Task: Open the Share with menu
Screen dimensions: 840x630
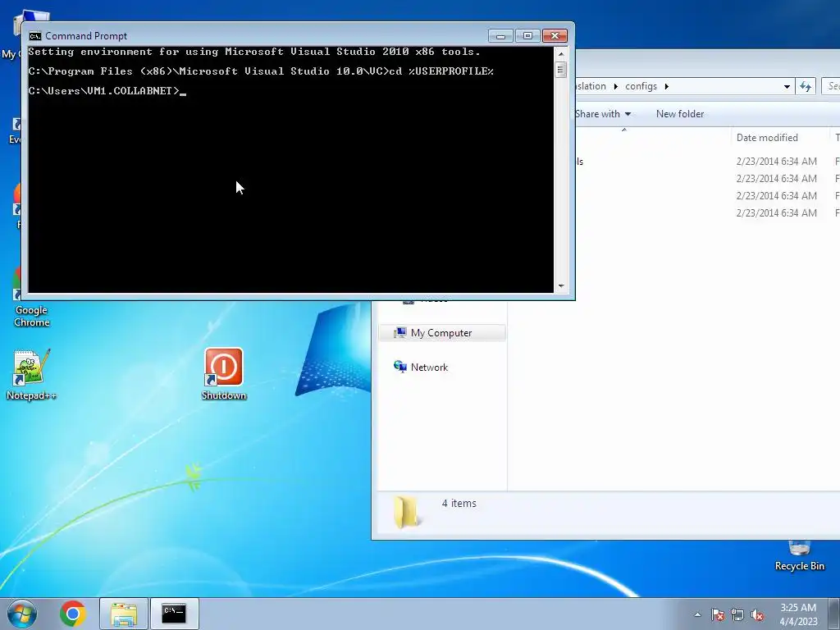Action: [603, 113]
